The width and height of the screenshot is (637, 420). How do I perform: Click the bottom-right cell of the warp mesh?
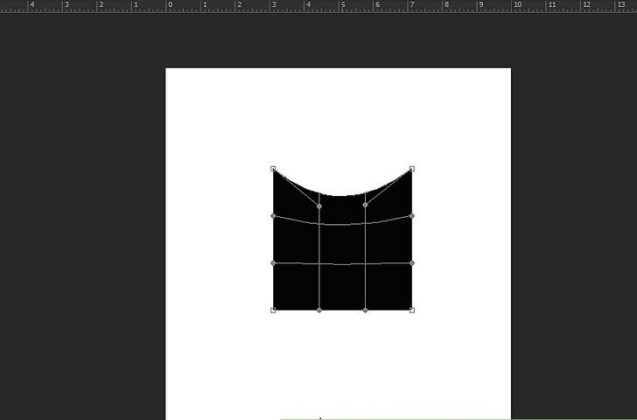click(389, 287)
